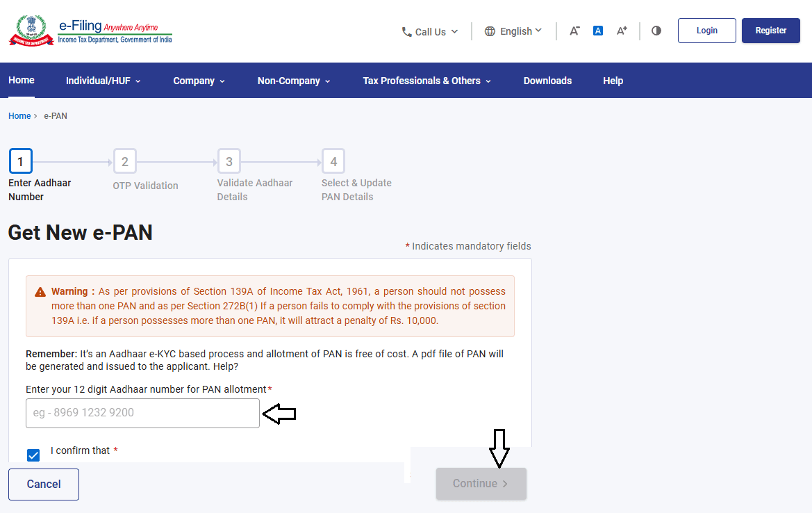This screenshot has height=513, width=812.
Task: Uncheck the I confirm that checkbox
Action: pos(33,455)
